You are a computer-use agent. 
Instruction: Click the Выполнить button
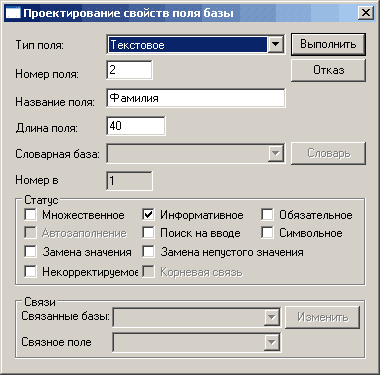(328, 44)
